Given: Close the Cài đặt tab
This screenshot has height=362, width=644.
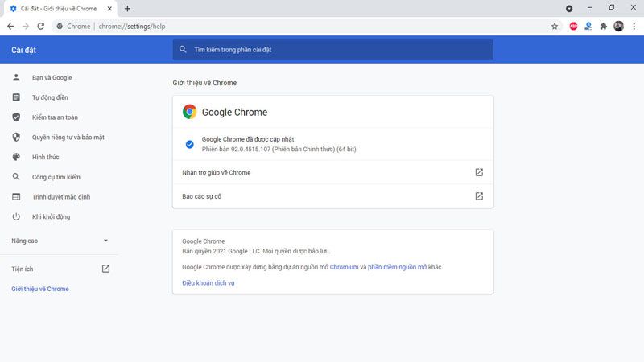Looking at the screenshot, I should pyautogui.click(x=109, y=9).
